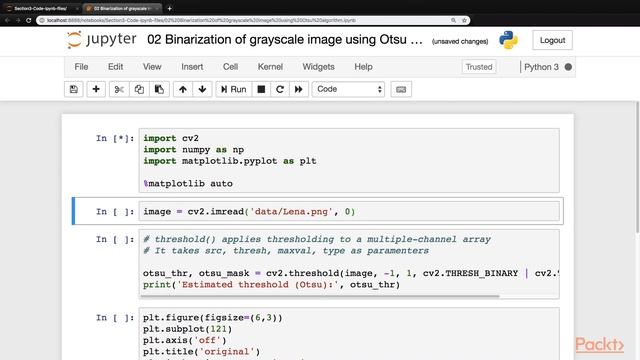
Task: Insert a cell below with the plus icon
Action: (96, 89)
